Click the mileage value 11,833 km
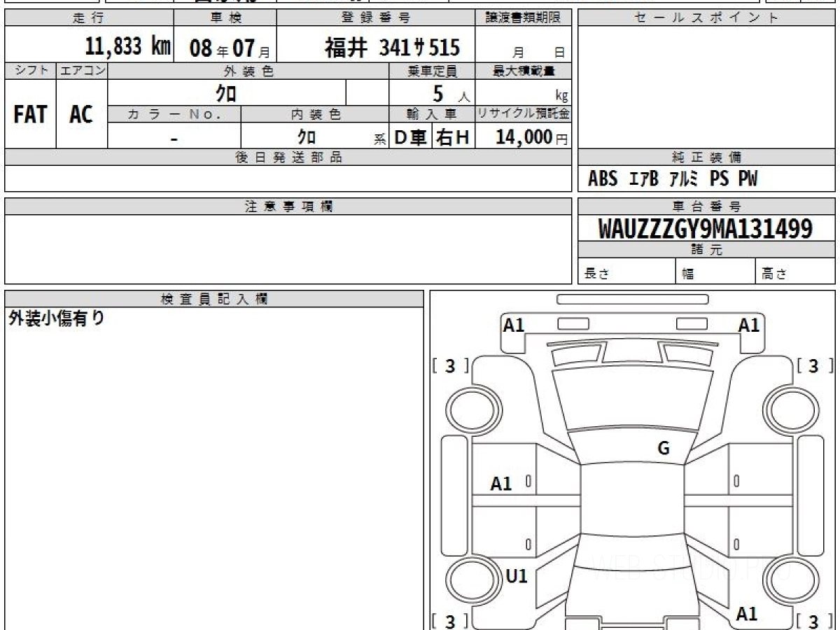This screenshot has width=840, height=630. point(127,46)
